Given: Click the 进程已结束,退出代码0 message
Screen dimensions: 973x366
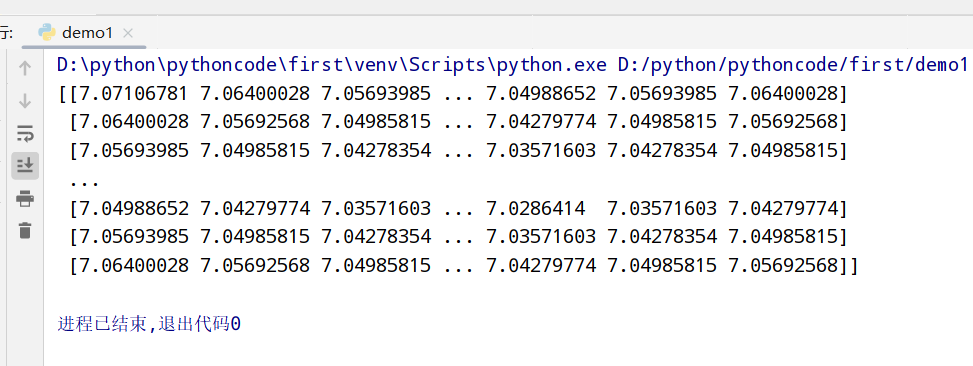Looking at the screenshot, I should pos(149,324).
